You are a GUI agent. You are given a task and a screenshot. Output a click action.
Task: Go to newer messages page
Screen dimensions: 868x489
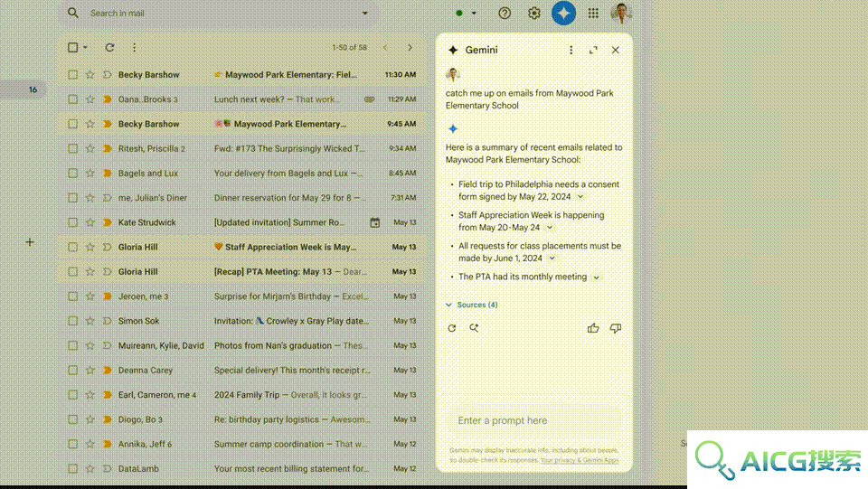coord(385,48)
